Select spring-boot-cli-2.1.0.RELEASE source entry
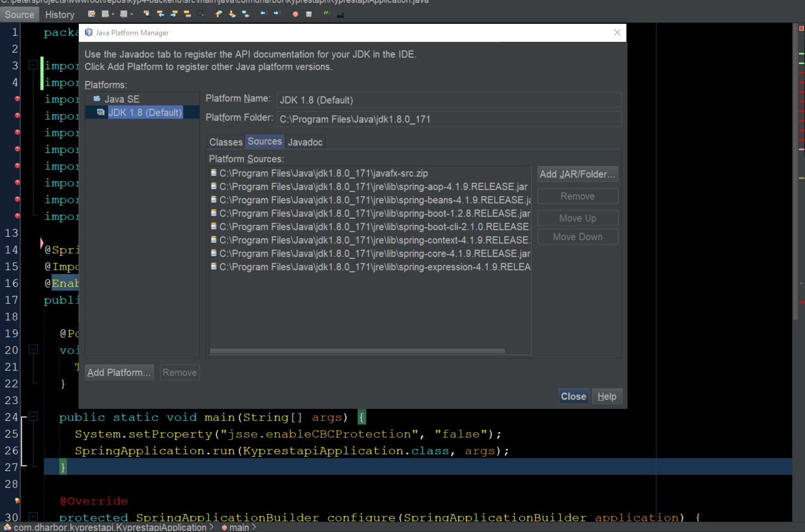 pyautogui.click(x=369, y=227)
